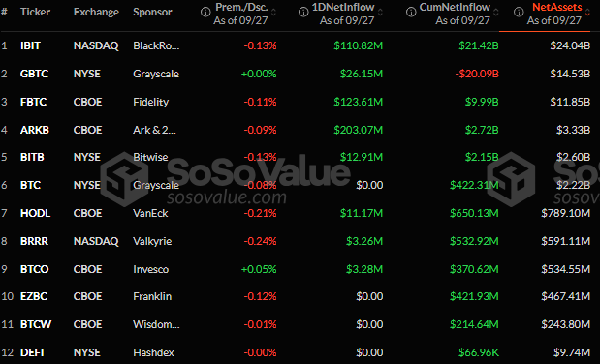Image resolution: width=600 pixels, height=364 pixels.
Task: Select BRRR's $591.11M net assets cell
Action: click(x=565, y=241)
